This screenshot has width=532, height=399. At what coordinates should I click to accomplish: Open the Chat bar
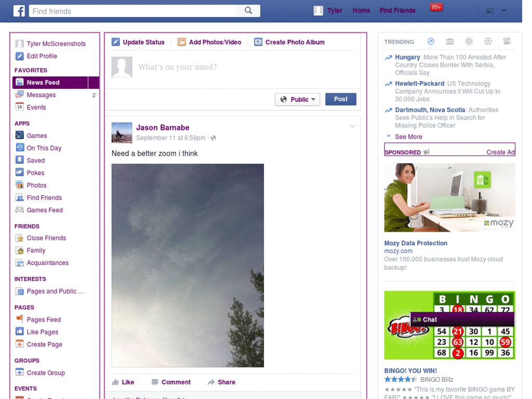pos(463,320)
